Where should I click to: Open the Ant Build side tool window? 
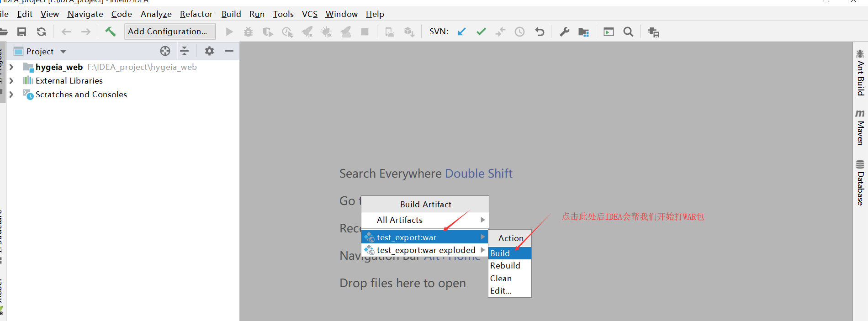click(x=860, y=73)
